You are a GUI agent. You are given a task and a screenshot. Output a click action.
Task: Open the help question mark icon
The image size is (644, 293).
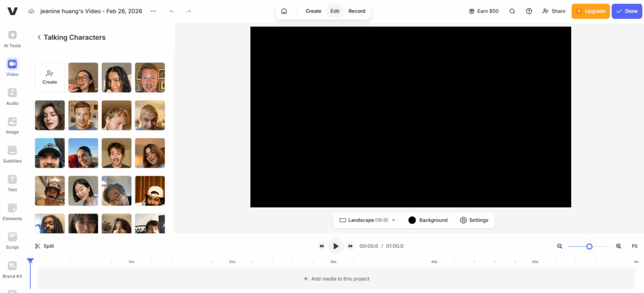529,11
